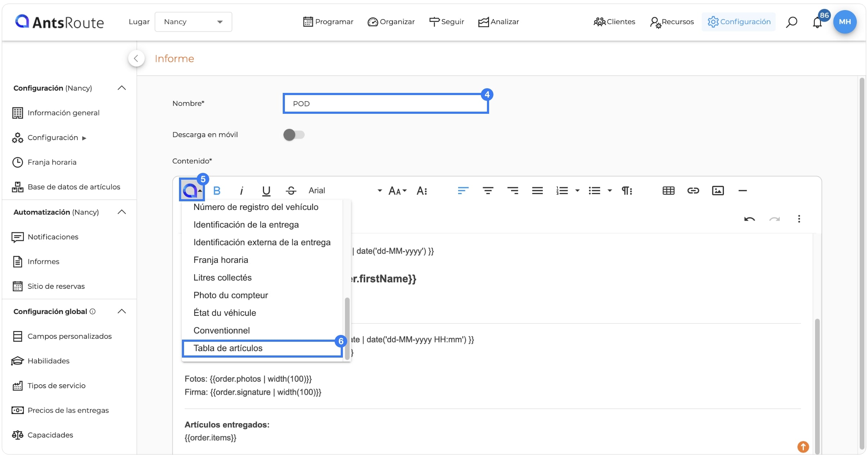Screen dimensions: 868x457
Task: Open the AntsRoute variables dropdown in editor
Action: (192, 190)
